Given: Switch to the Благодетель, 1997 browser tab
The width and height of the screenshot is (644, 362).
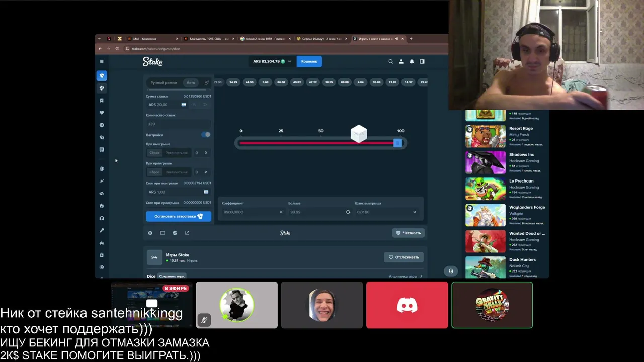Looking at the screenshot, I should [x=209, y=39].
